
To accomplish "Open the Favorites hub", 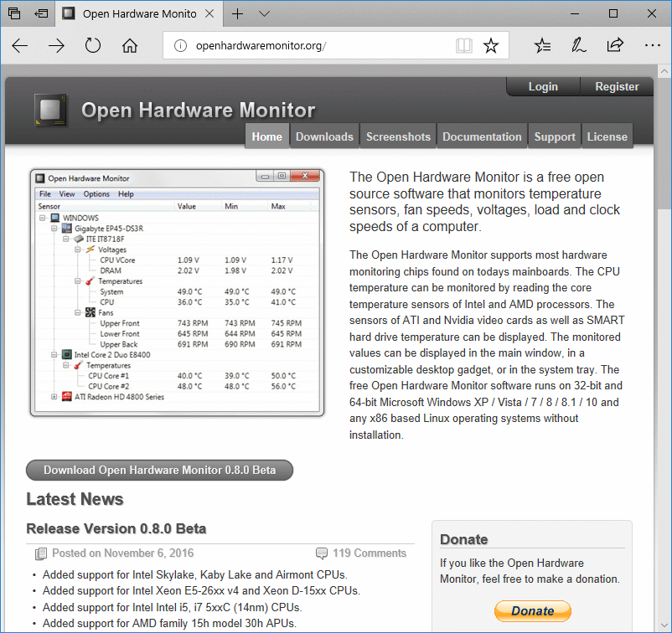I will [543, 45].
